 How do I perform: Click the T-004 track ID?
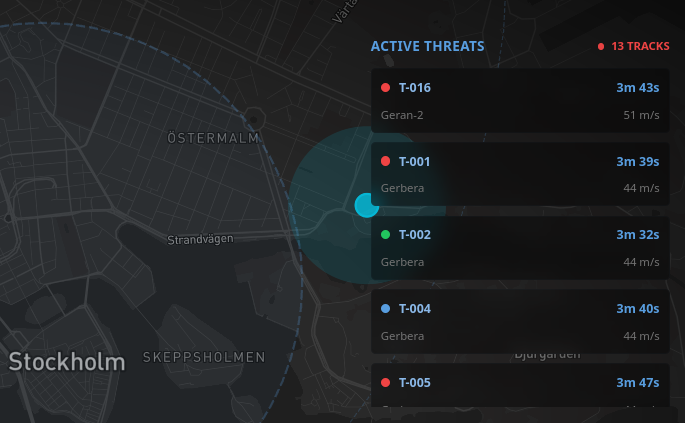[x=415, y=309]
